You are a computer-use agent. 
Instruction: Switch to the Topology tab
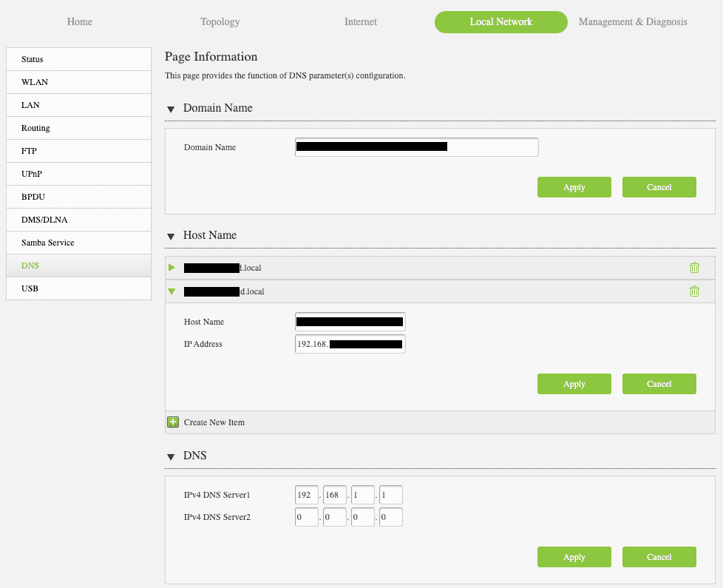[220, 22]
